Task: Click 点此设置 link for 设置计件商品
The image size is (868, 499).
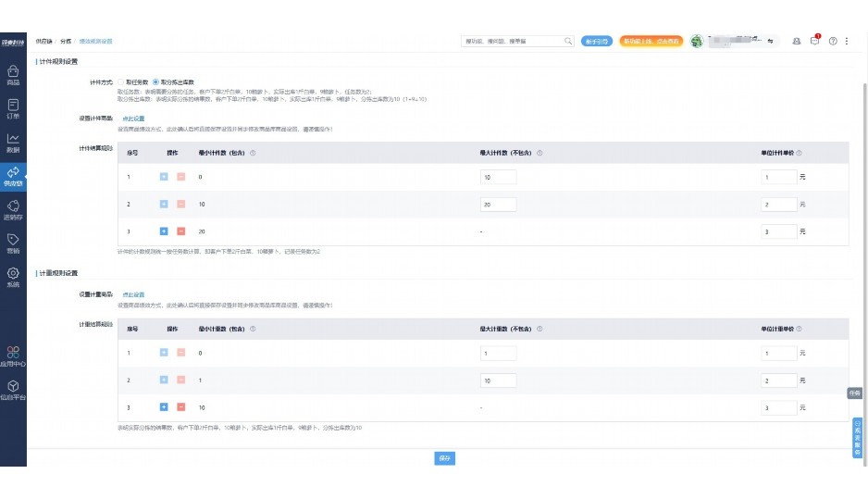Action: [133, 119]
